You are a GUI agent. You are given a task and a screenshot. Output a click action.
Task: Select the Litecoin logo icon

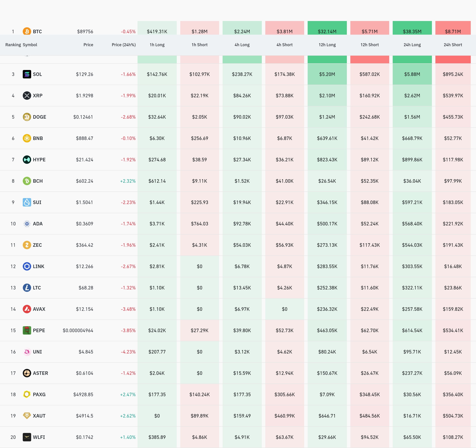pos(27,288)
